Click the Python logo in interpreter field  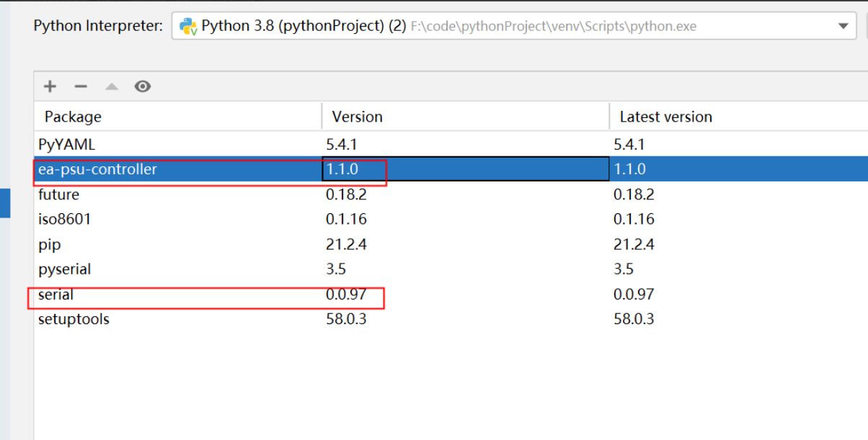pyautogui.click(x=189, y=27)
